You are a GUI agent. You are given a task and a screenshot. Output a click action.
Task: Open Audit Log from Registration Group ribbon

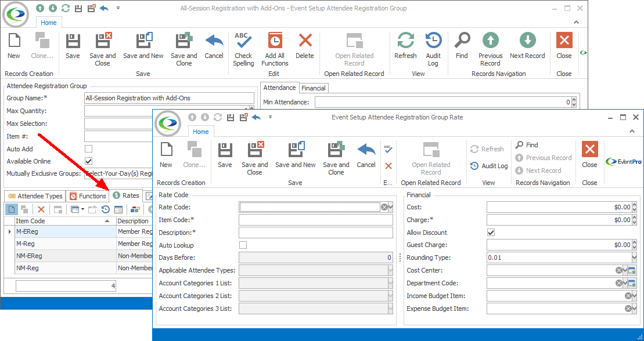pyautogui.click(x=433, y=50)
